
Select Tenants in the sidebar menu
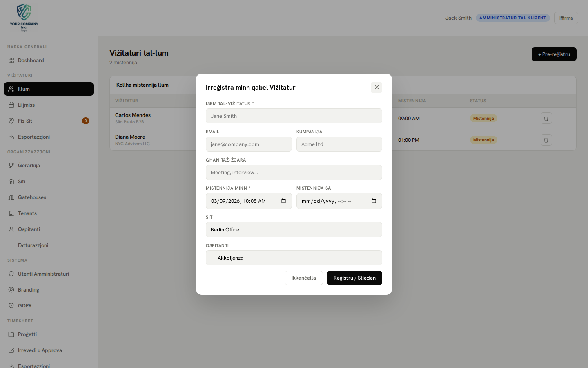[x=11, y=213]
